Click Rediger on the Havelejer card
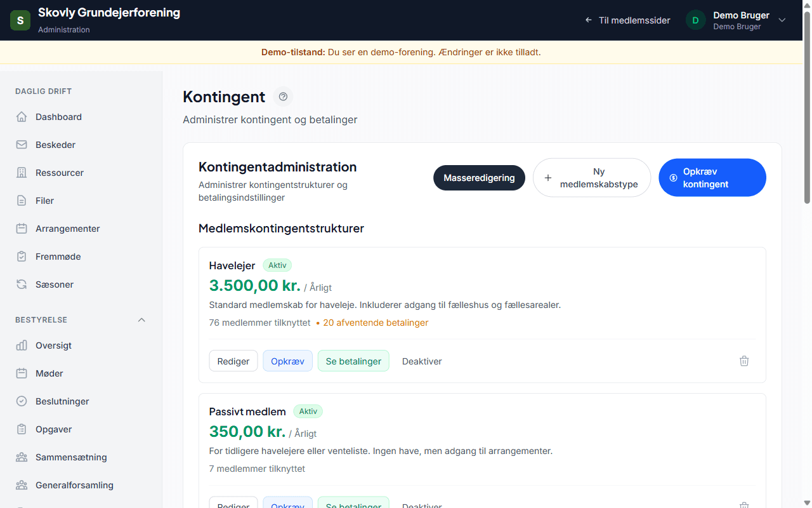 pyautogui.click(x=233, y=361)
